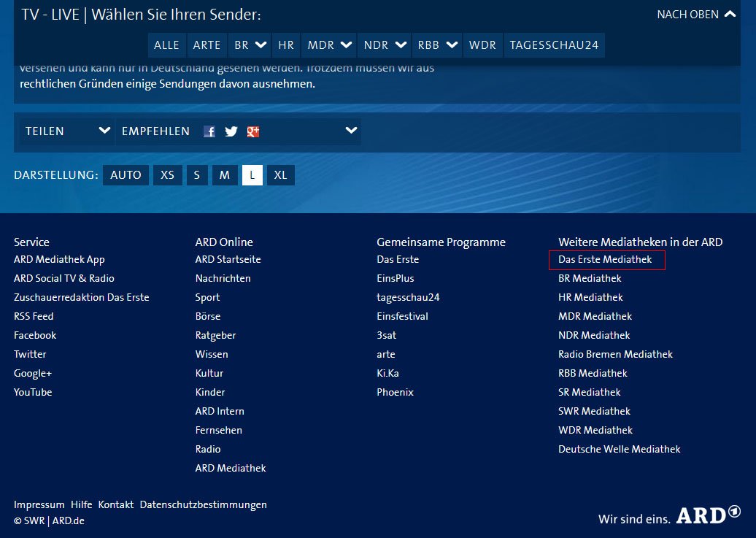The image size is (756, 538).
Task: Open the 3sat link
Action: 387,335
